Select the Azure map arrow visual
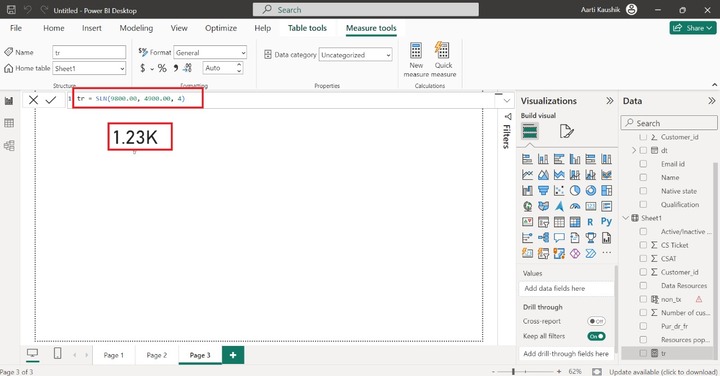This screenshot has width=720, height=376. pos(559,207)
